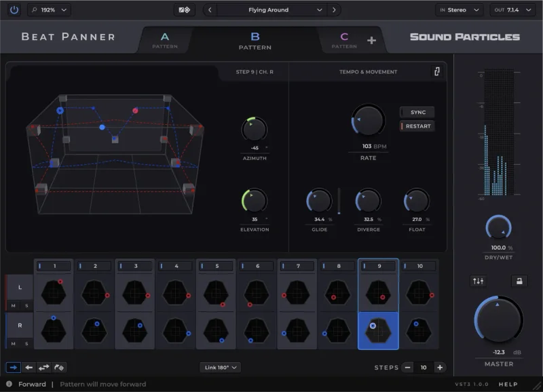Click the randomize dice icon
The image size is (543, 392).
click(184, 9)
